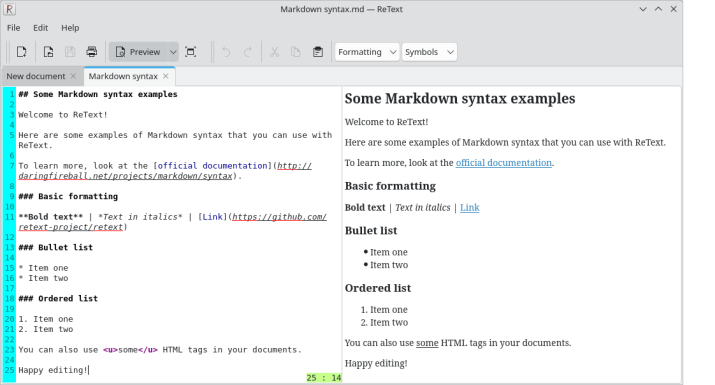This screenshot has width=715, height=385.
Task: Click the Link hyperlink in the preview
Action: (469, 208)
